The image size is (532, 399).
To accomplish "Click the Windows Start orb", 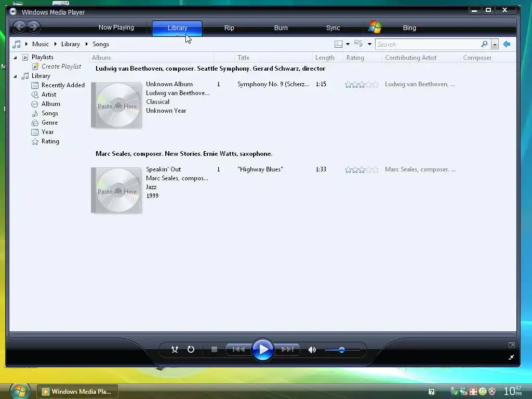I will (19, 391).
